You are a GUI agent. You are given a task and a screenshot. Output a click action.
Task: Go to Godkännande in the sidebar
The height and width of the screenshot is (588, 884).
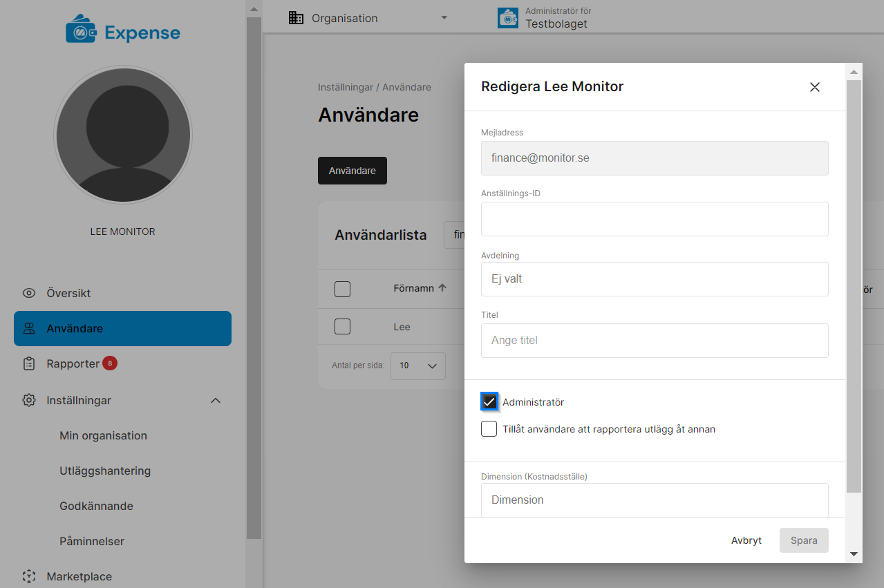[x=96, y=506]
